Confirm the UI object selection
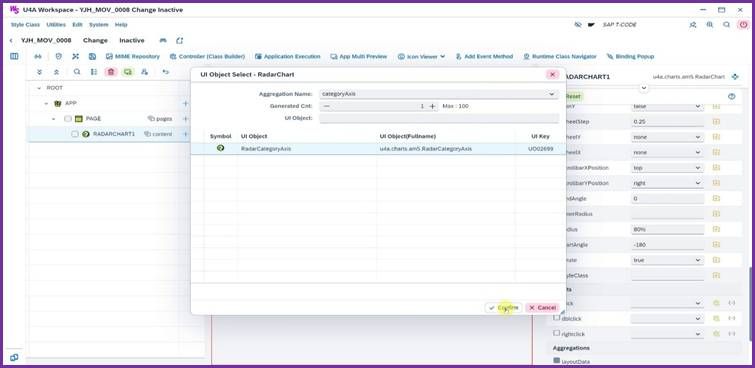The width and height of the screenshot is (755, 368). point(503,307)
